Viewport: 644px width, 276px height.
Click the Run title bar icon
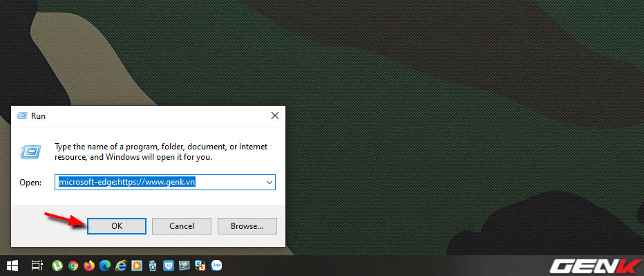[22, 116]
